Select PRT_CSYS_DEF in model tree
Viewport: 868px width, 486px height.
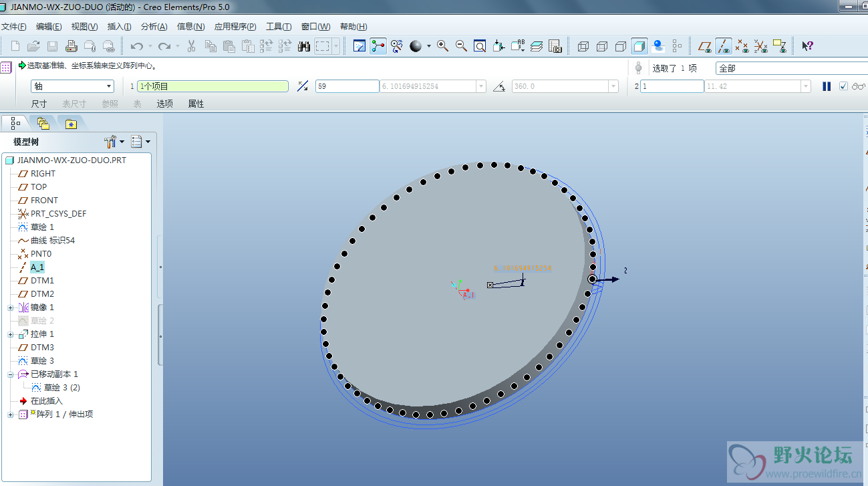(58, 214)
